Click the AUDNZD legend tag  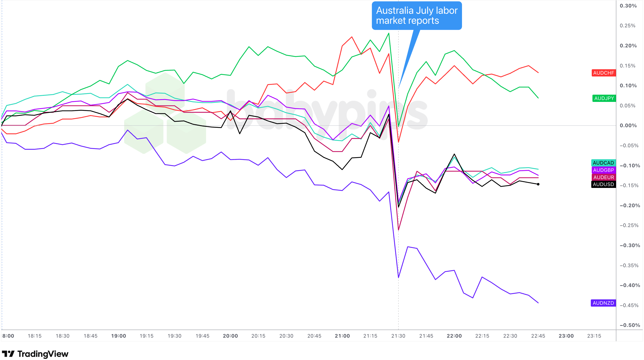click(603, 303)
